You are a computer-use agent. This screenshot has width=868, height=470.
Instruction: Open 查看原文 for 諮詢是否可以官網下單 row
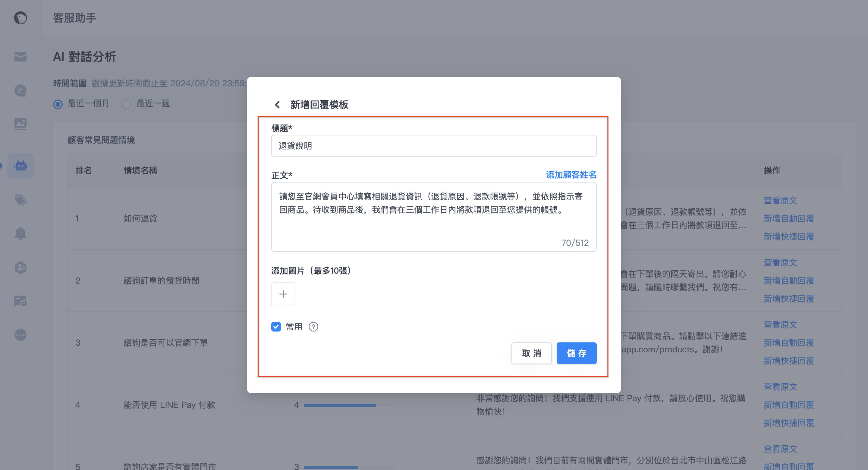point(780,324)
